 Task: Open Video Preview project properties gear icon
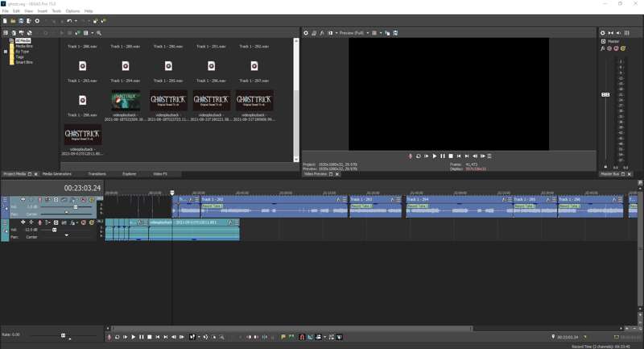coord(306,33)
